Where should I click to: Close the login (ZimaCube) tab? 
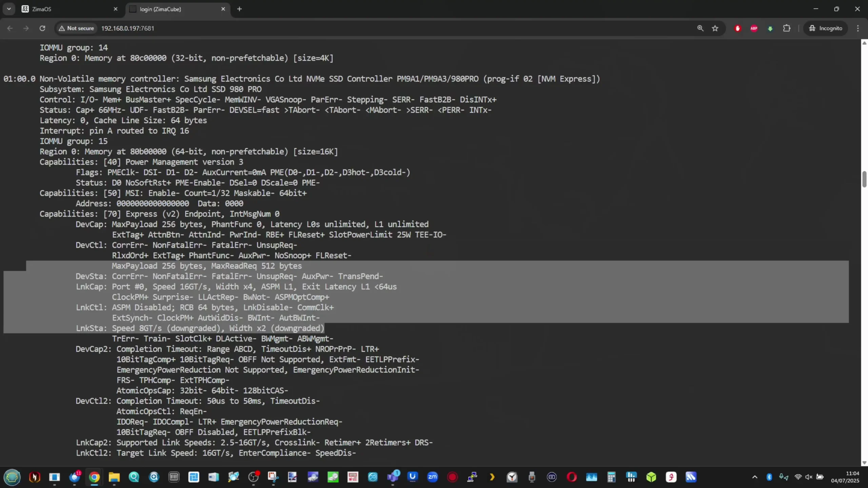pos(223,9)
